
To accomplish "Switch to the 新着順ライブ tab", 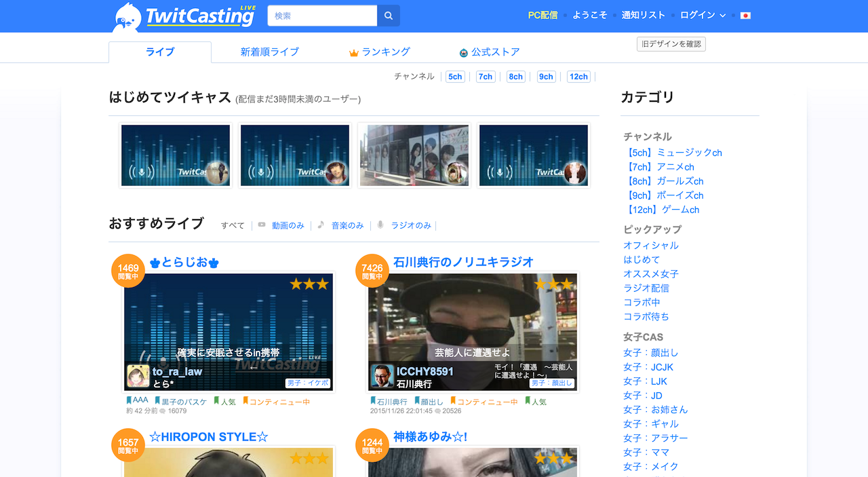I will point(269,52).
